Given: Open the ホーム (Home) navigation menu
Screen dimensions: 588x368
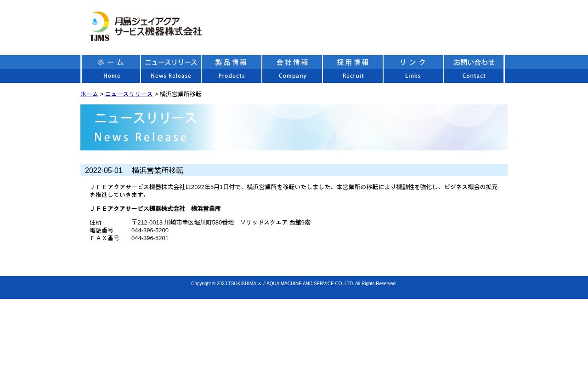Looking at the screenshot, I should (111, 69).
